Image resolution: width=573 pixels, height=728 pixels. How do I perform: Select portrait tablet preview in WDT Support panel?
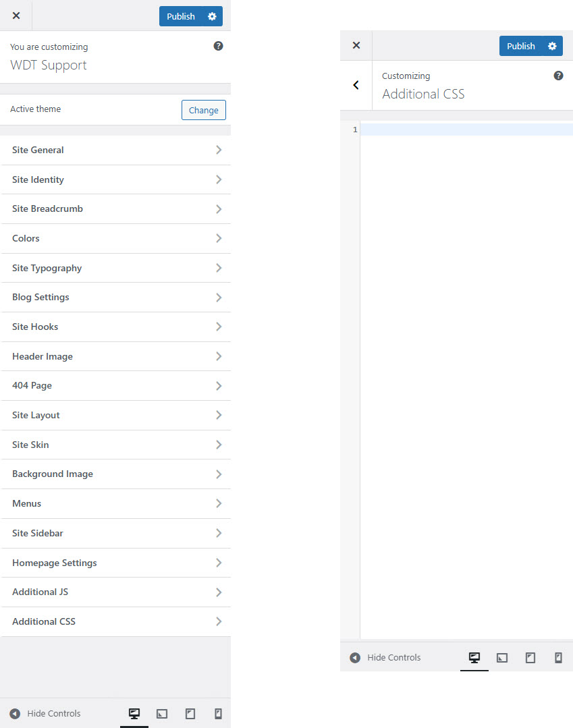[190, 714]
